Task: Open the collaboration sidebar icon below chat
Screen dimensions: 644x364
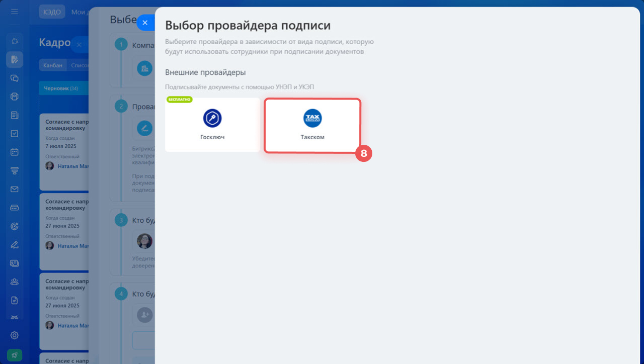Action: (x=15, y=97)
